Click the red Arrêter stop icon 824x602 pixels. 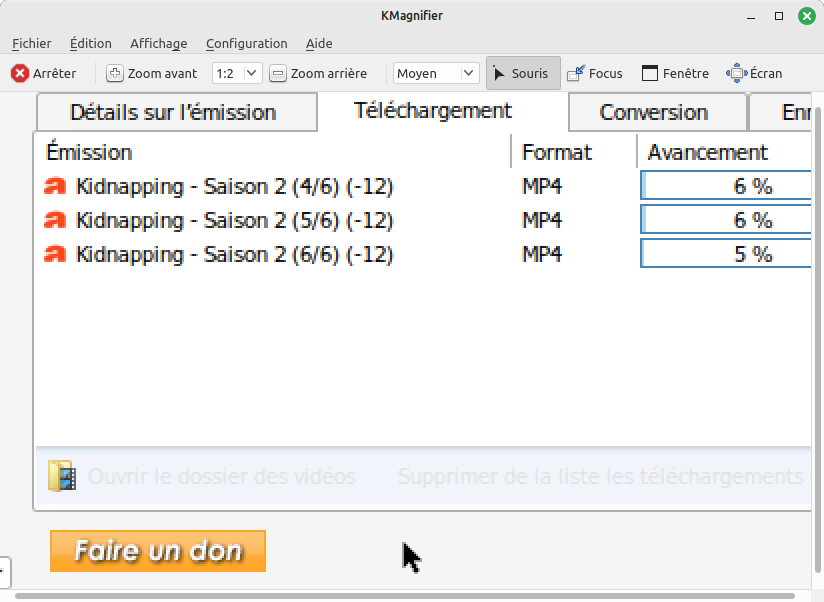pyautogui.click(x=20, y=73)
